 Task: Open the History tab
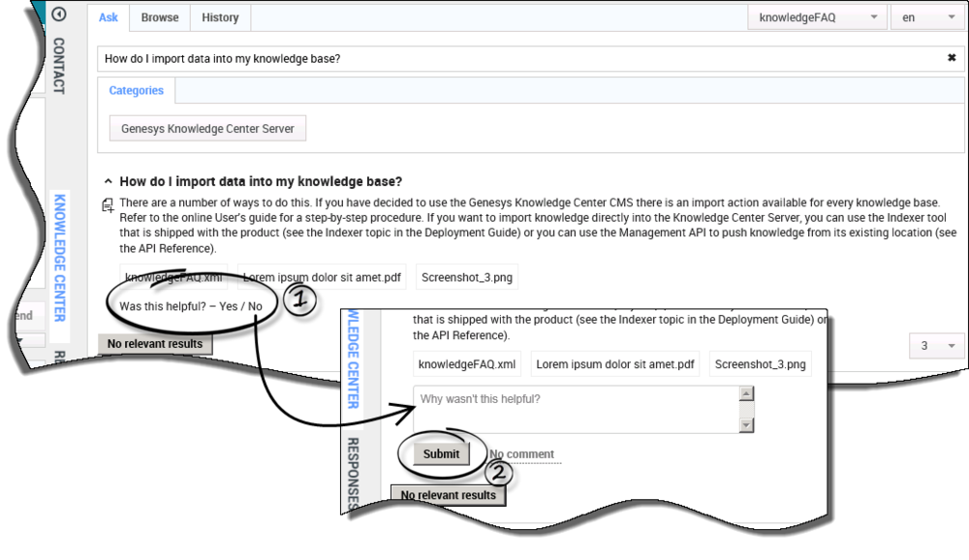point(220,17)
